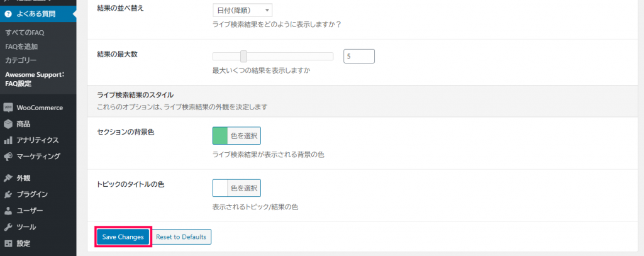
Task: Click the 結果の最大数 slider handle
Action: [x=243, y=57]
